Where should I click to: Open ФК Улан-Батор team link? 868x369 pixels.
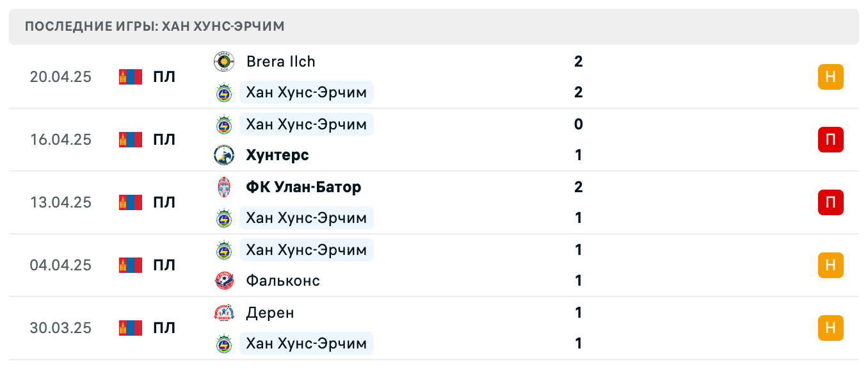[303, 187]
